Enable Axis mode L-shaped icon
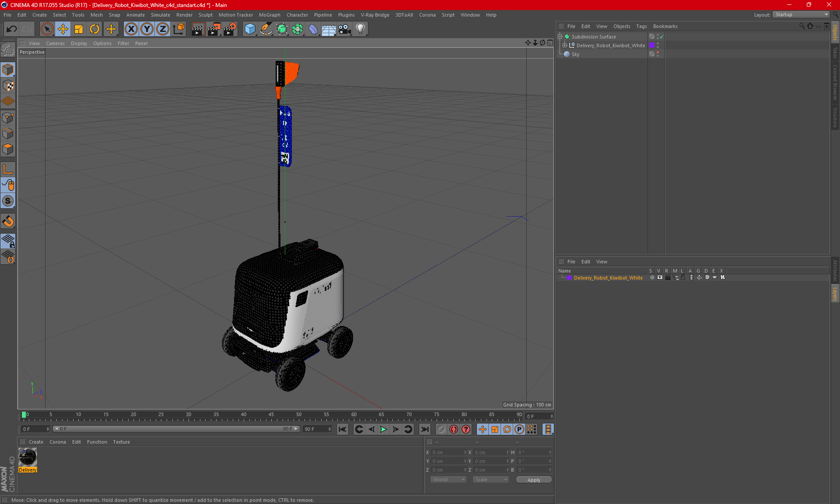 (8, 169)
